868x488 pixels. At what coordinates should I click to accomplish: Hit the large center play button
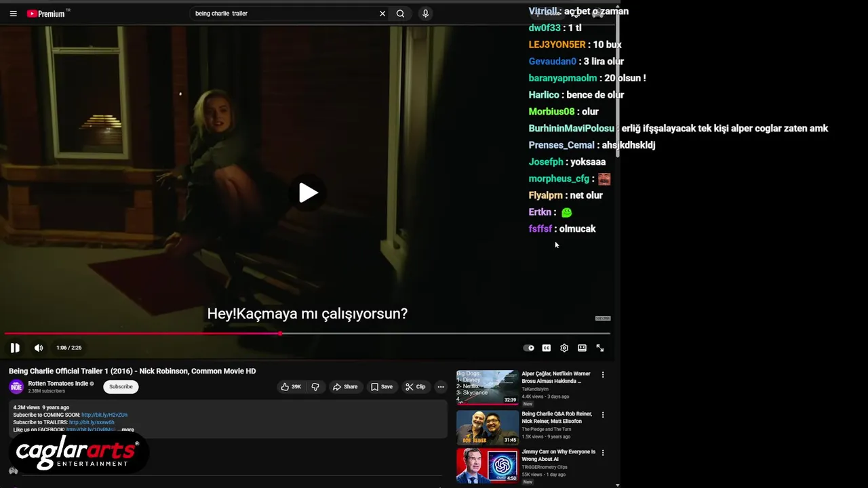(x=308, y=193)
